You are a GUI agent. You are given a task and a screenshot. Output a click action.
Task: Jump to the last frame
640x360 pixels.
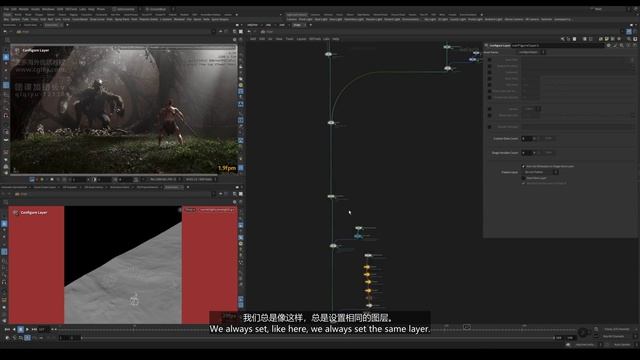(34, 329)
